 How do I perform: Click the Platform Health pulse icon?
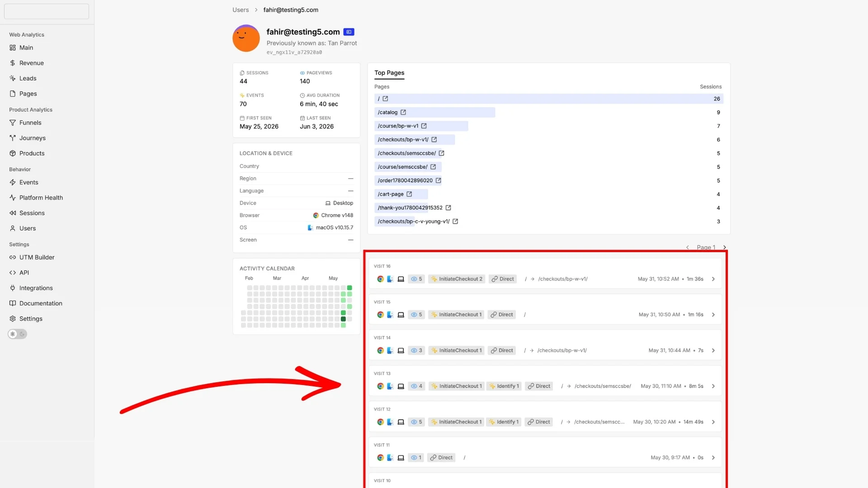coord(13,197)
